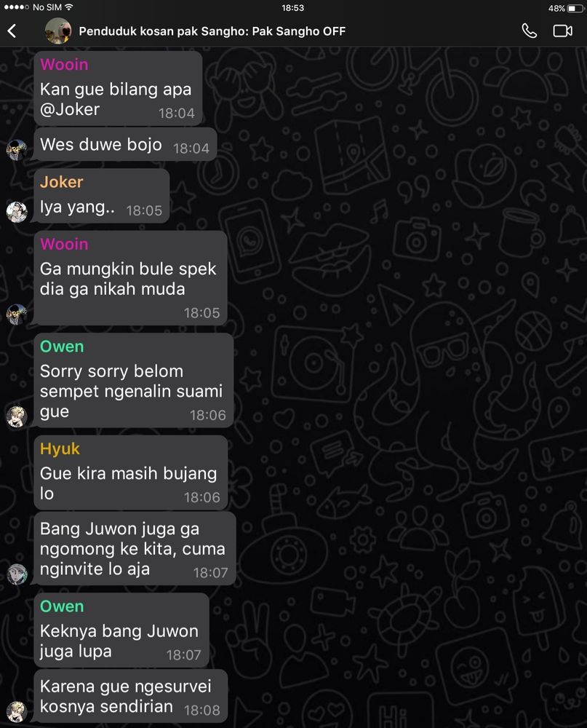The image size is (587, 728).
Task: Tap the Wi-Fi icon in the status bar
Action: point(68,7)
